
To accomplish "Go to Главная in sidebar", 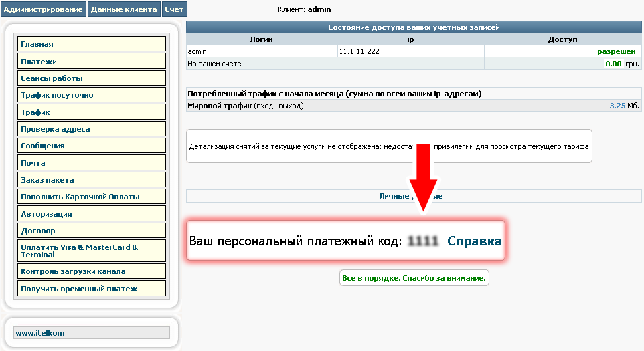I will pos(92,44).
